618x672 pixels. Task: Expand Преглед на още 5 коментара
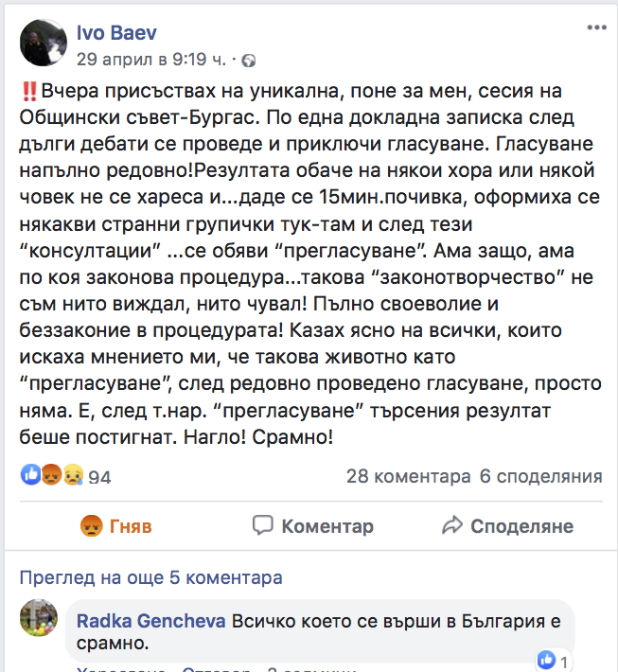151,577
